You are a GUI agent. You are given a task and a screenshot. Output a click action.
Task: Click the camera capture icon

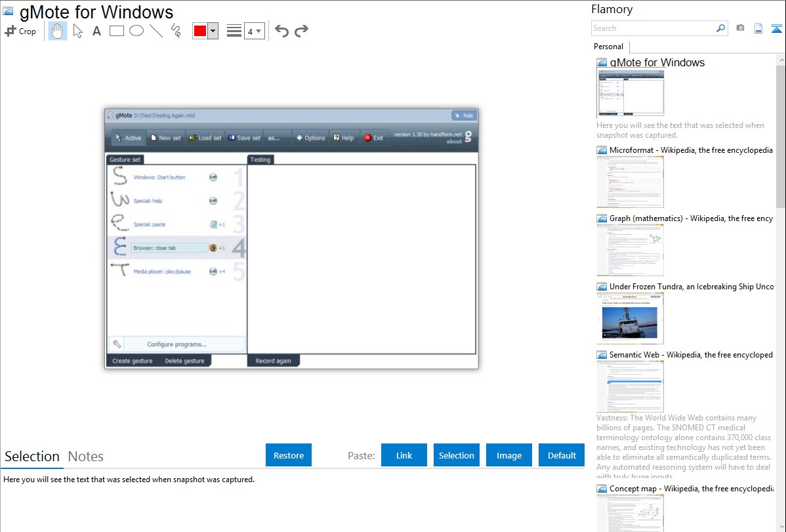tap(740, 28)
